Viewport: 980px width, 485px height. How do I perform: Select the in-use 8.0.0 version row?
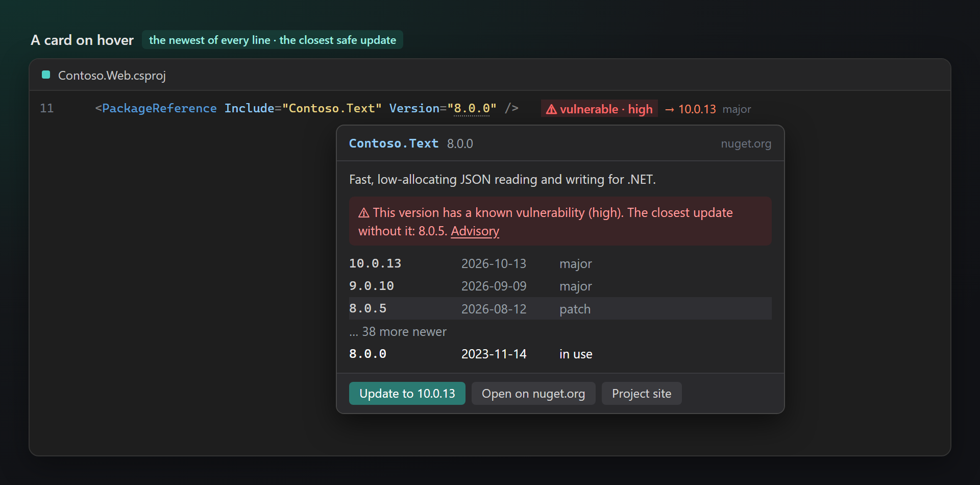tap(560, 354)
